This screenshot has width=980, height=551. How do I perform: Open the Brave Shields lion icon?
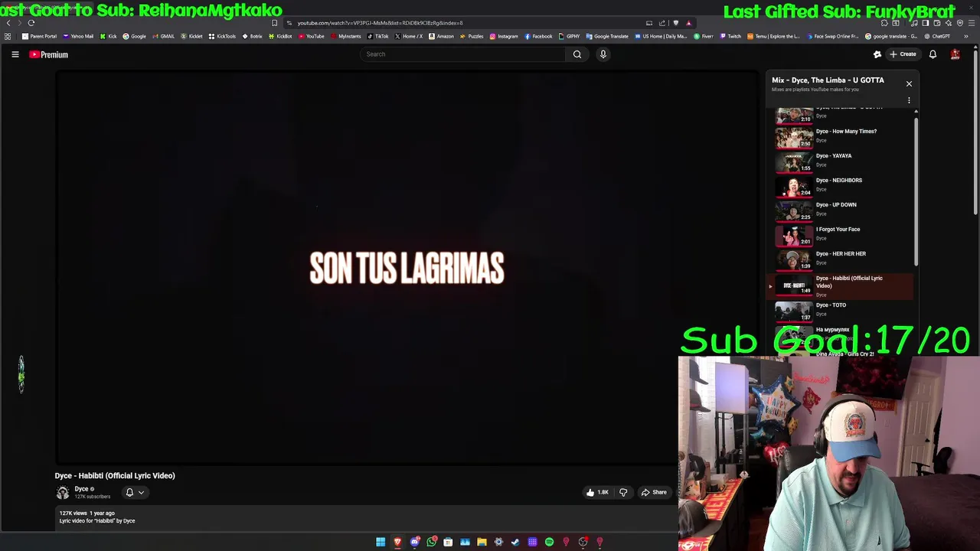675,23
